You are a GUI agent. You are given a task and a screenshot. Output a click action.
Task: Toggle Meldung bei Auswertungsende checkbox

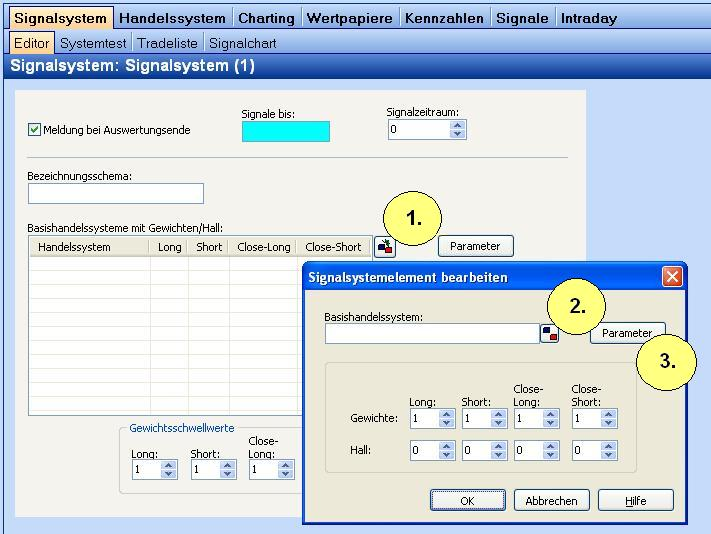35,130
